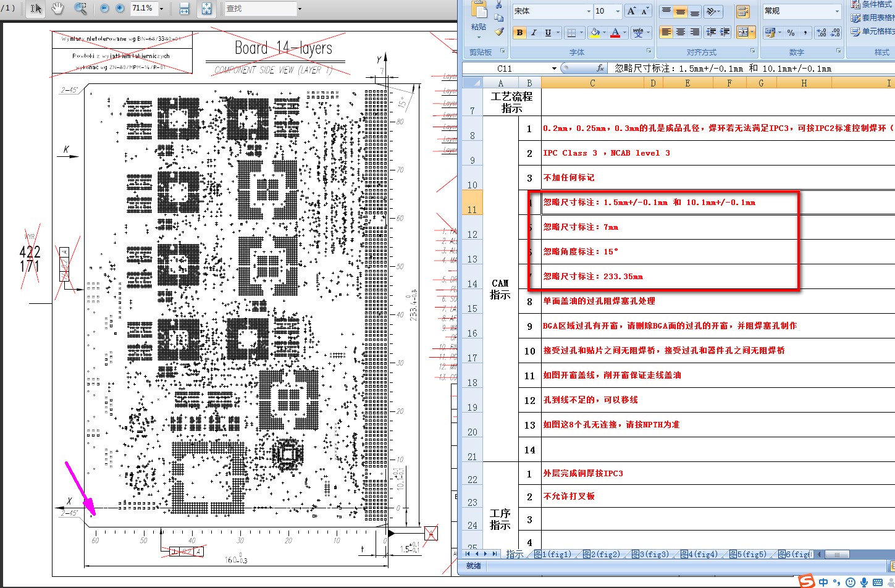Click merge and center button
895x588 pixels.
tap(742, 32)
